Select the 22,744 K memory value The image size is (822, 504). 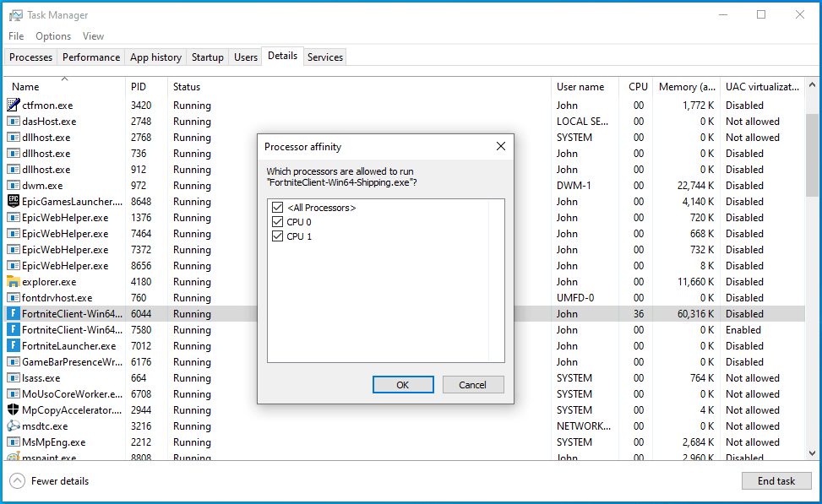[695, 186]
